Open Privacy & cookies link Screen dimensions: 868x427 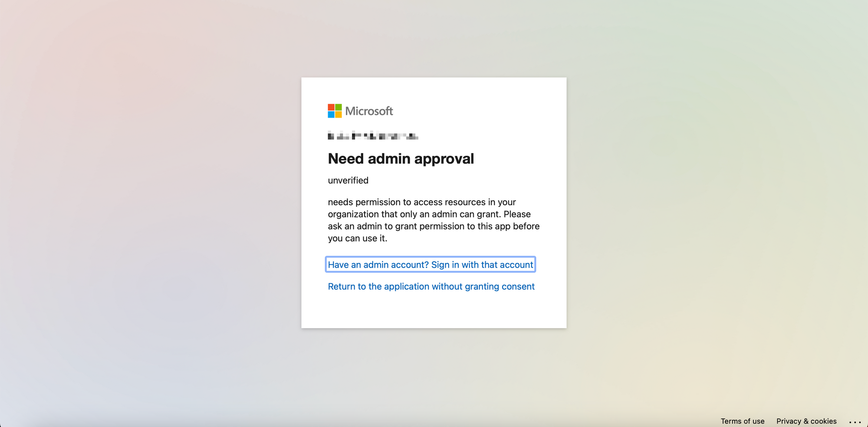[806, 421]
